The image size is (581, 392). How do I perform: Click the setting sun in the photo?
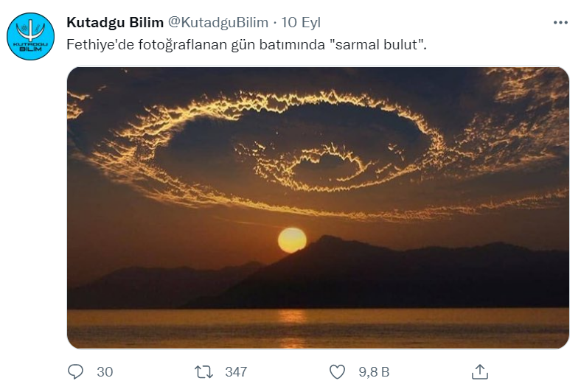click(x=292, y=239)
